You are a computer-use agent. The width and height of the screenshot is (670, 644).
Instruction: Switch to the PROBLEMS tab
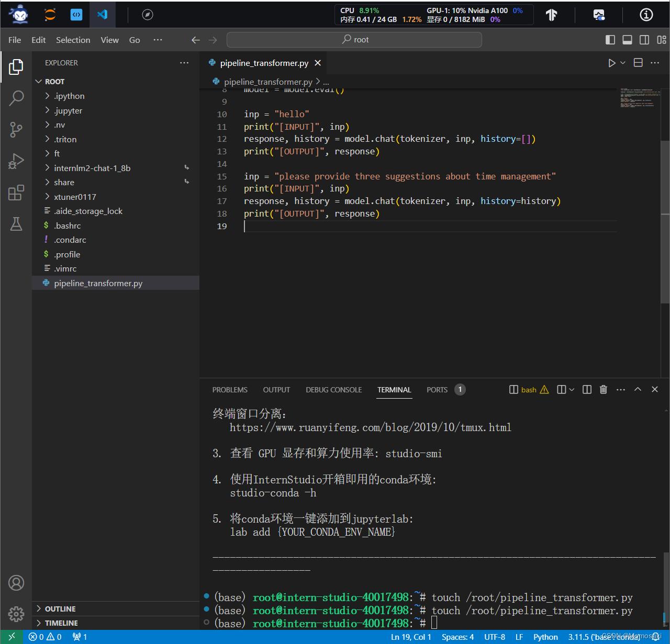230,390
